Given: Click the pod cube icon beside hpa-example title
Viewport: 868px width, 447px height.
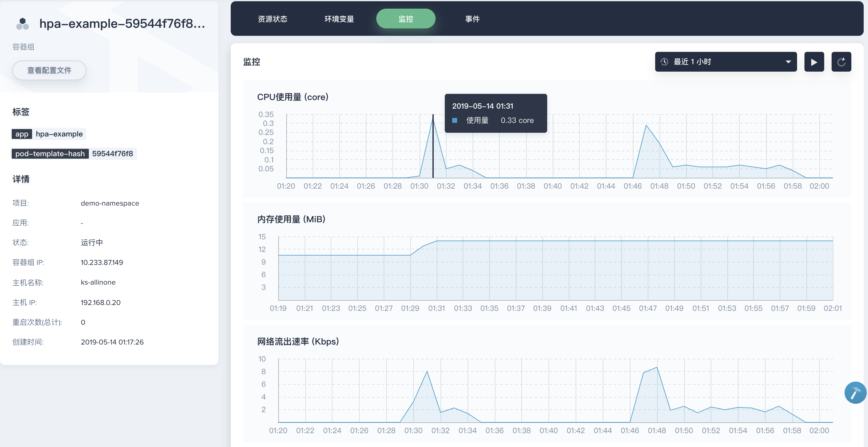Looking at the screenshot, I should coord(23,23).
